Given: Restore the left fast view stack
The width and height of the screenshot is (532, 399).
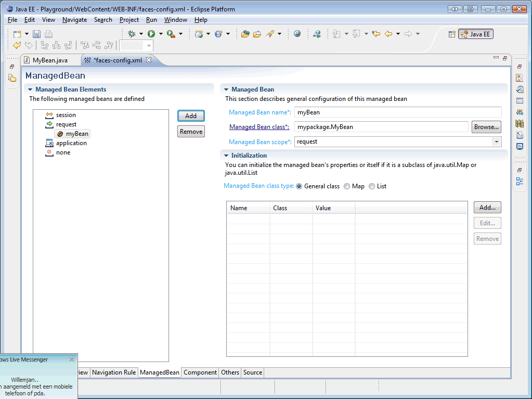Looking at the screenshot, I should tap(12, 67).
